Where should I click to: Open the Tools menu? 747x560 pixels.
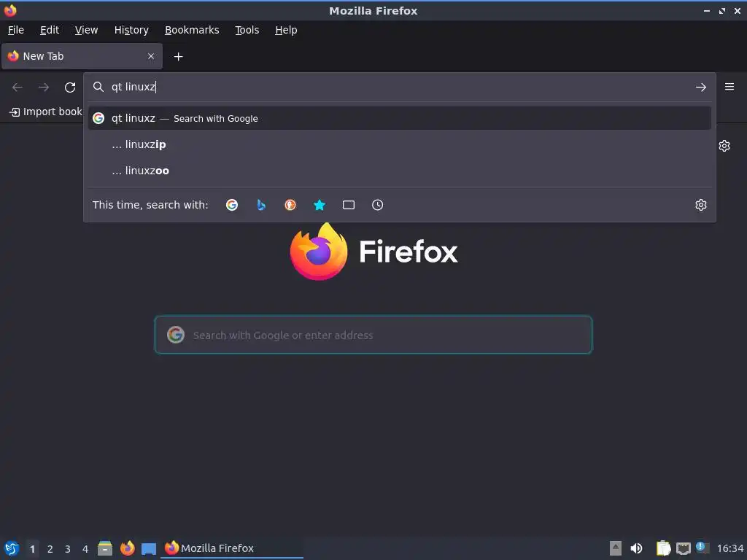(247, 30)
